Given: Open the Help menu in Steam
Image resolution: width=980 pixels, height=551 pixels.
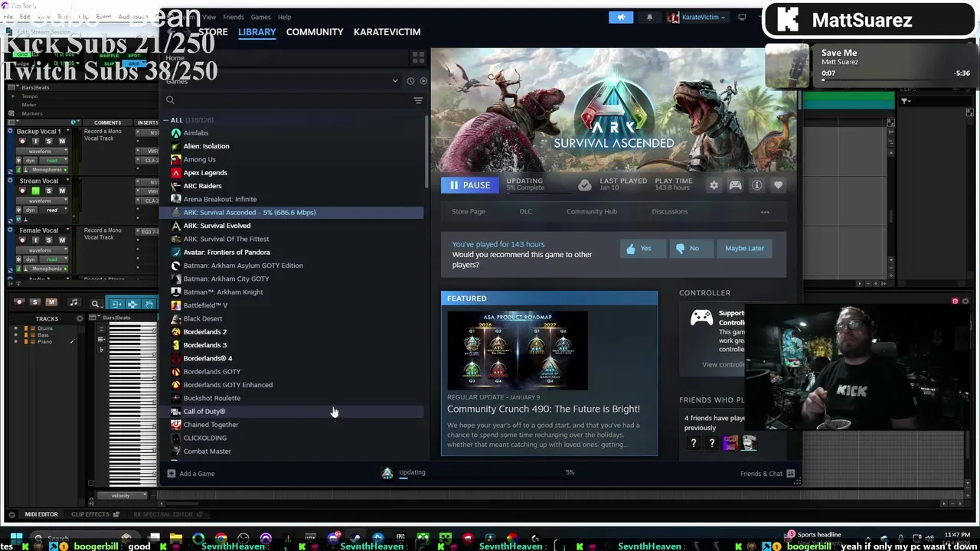Looking at the screenshot, I should tap(284, 17).
